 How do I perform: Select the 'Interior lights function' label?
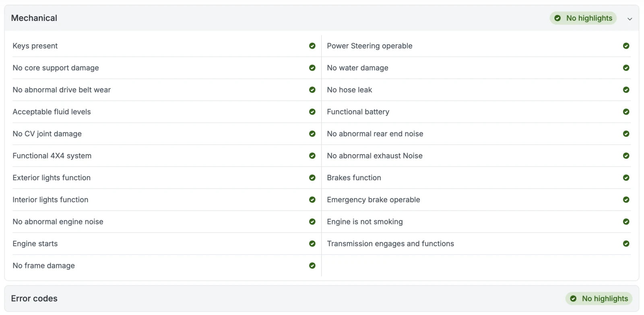click(x=50, y=200)
